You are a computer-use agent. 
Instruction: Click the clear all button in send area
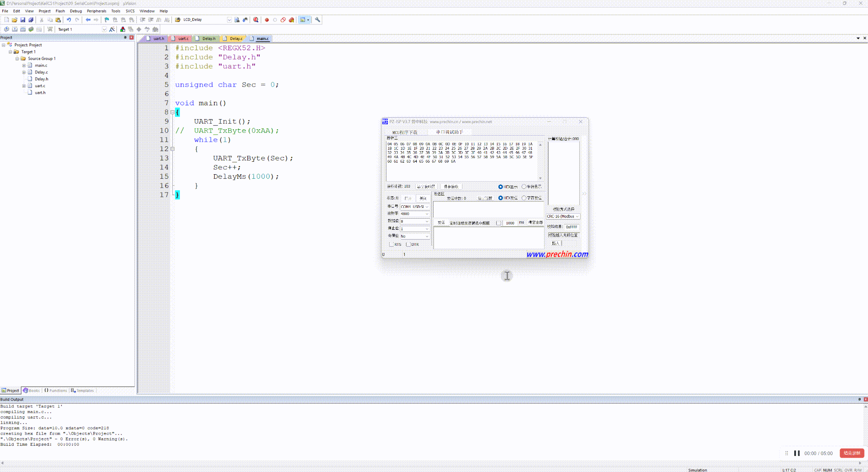point(535,223)
